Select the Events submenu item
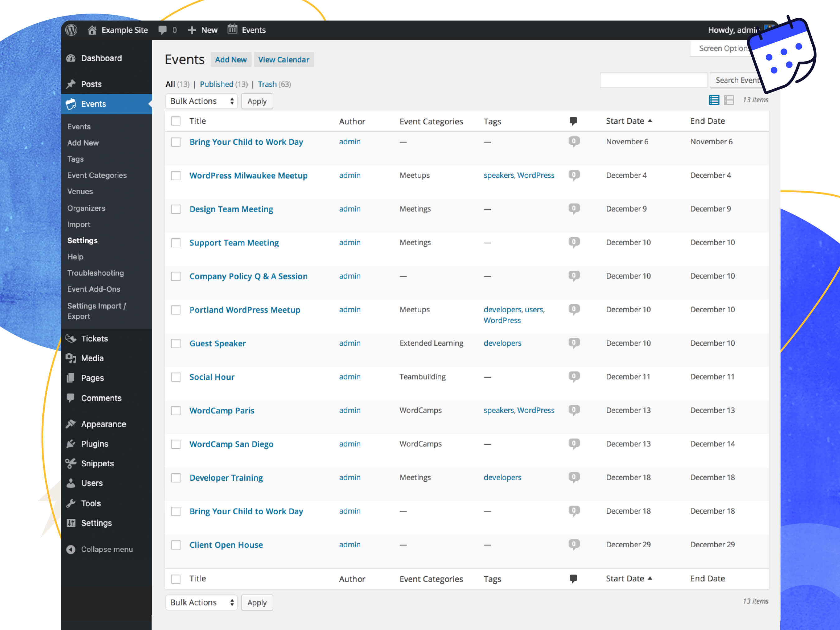This screenshot has height=630, width=840. tap(79, 126)
